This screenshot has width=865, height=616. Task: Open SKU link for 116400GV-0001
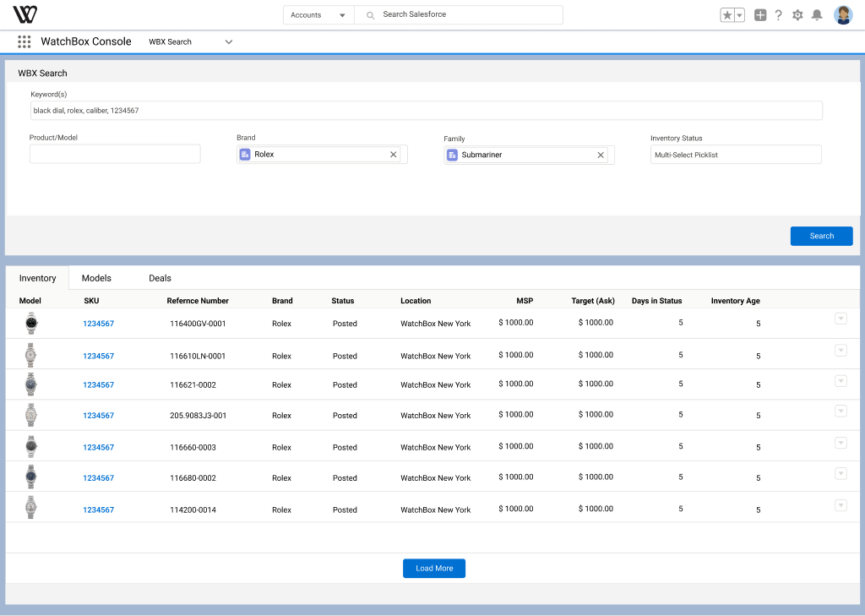pyautogui.click(x=98, y=324)
